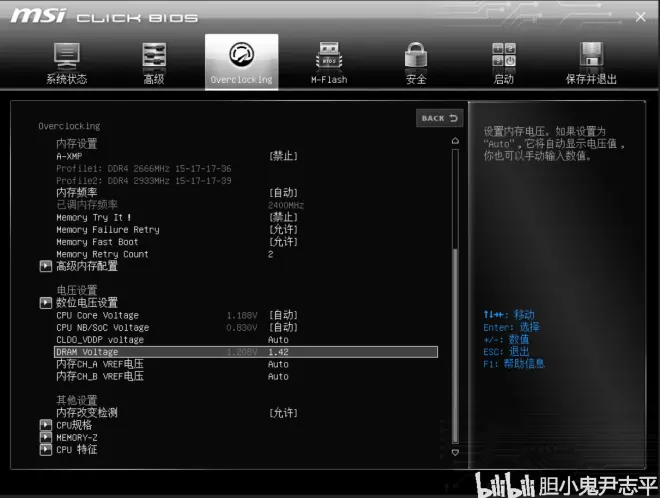
Task: Select the Memory Fast Boot label
Action: coord(97,242)
